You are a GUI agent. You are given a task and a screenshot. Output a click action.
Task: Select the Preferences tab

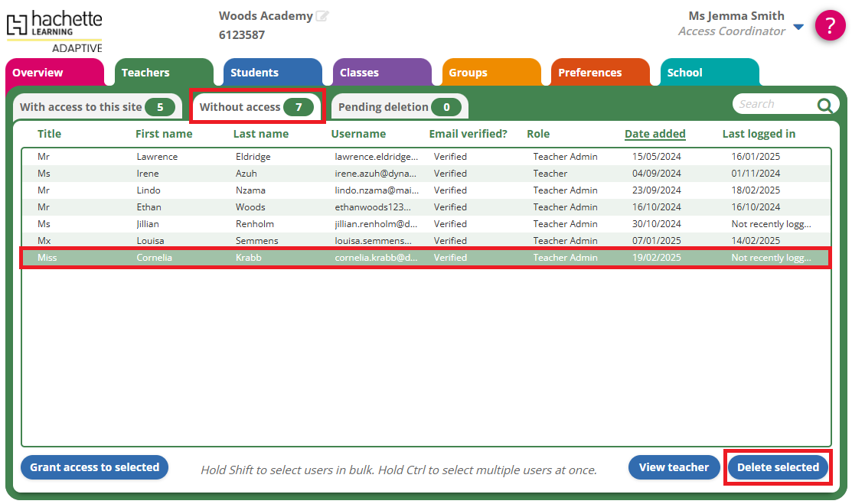click(x=589, y=73)
